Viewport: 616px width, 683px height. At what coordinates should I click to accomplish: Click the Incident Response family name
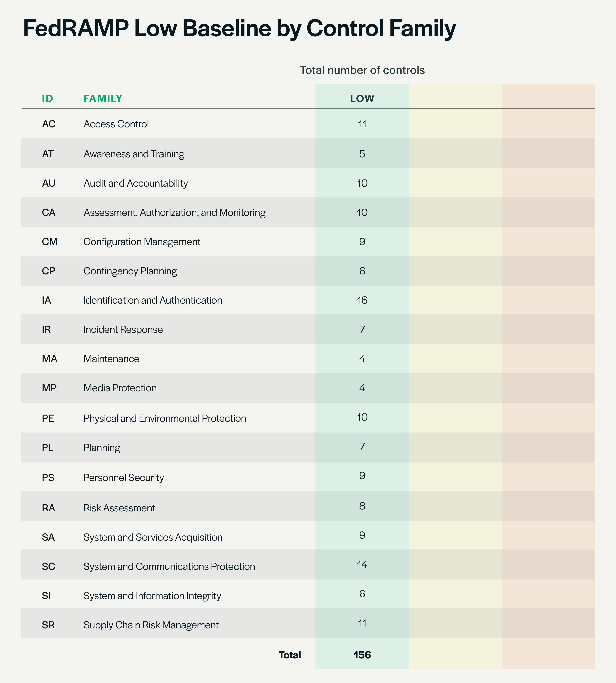click(x=123, y=330)
